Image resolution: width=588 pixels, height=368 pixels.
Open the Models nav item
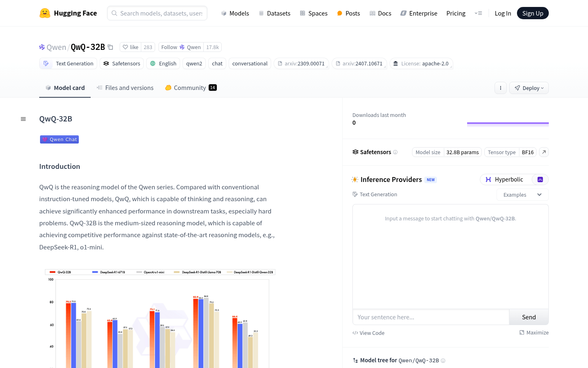pos(235,13)
